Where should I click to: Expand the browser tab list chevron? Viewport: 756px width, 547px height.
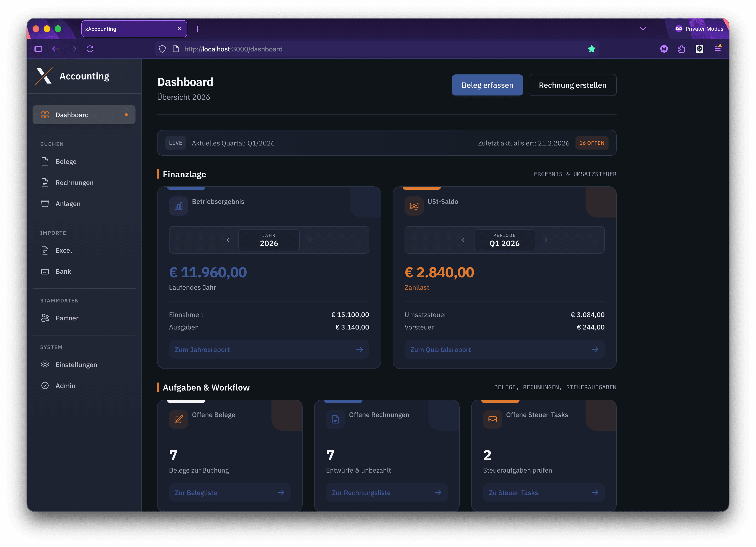643,29
